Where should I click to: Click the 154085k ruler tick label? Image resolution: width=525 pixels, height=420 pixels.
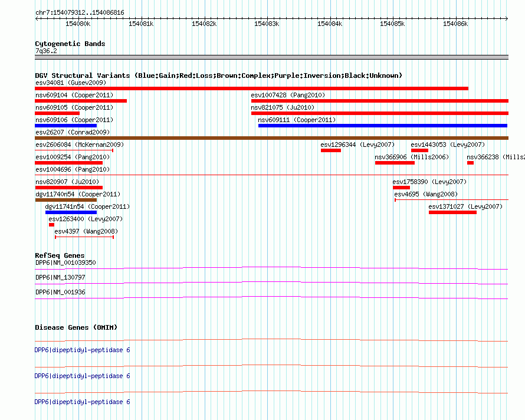(x=392, y=24)
